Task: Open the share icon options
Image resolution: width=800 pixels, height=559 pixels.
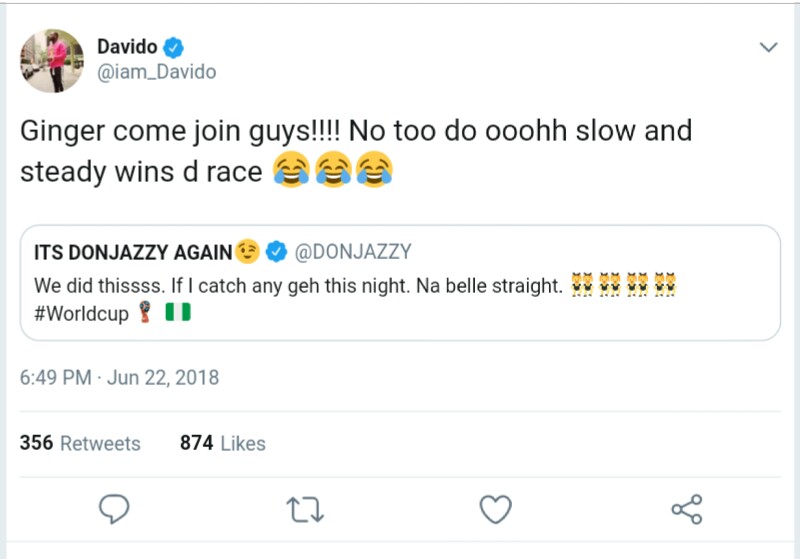Action: pyautogui.click(x=686, y=510)
